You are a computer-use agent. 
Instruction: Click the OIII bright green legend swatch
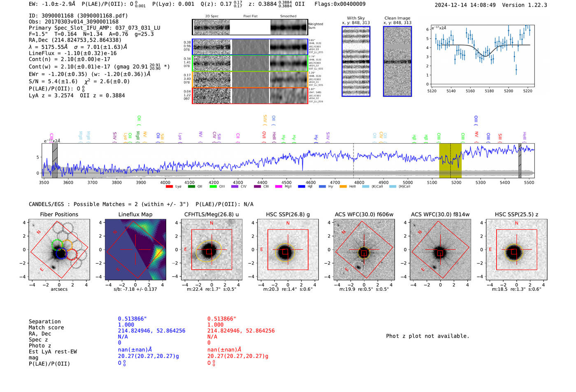pos(213,187)
